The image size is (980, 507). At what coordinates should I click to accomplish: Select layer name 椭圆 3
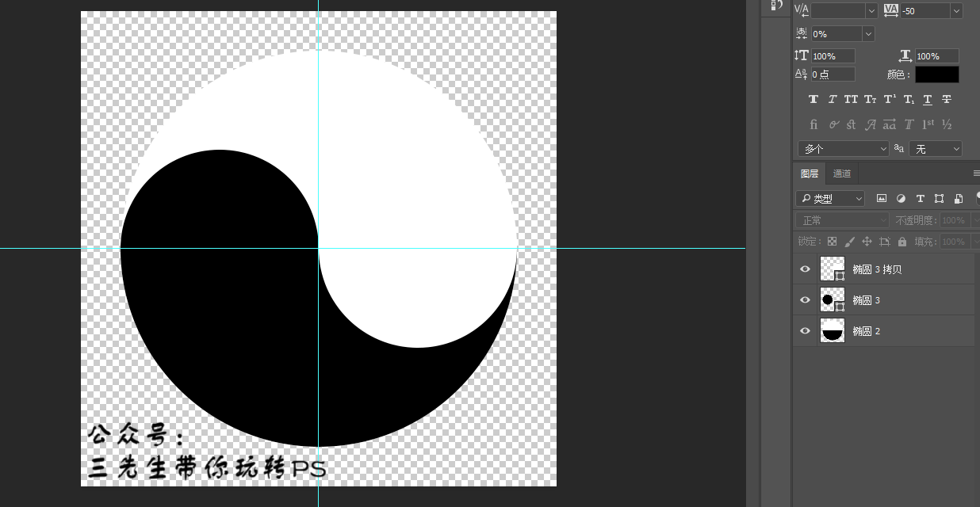tap(866, 300)
